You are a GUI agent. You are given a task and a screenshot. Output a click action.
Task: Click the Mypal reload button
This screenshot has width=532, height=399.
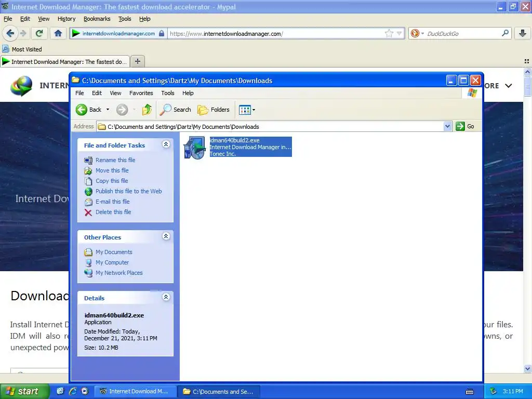[39, 33]
